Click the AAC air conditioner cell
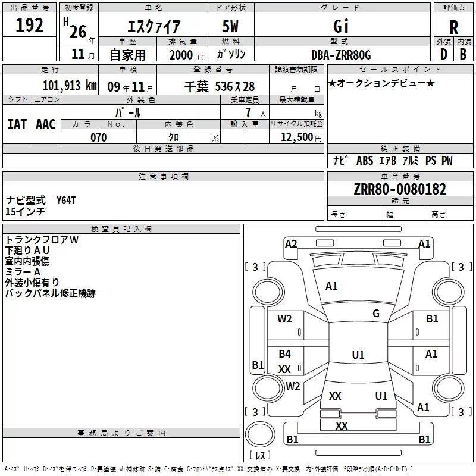476x476 pixels. tap(45, 124)
